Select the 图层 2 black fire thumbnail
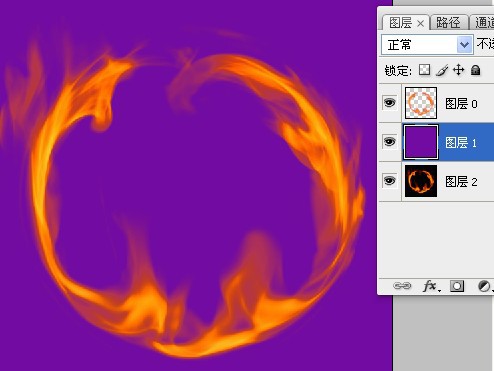The height and width of the screenshot is (371, 494). [421, 181]
